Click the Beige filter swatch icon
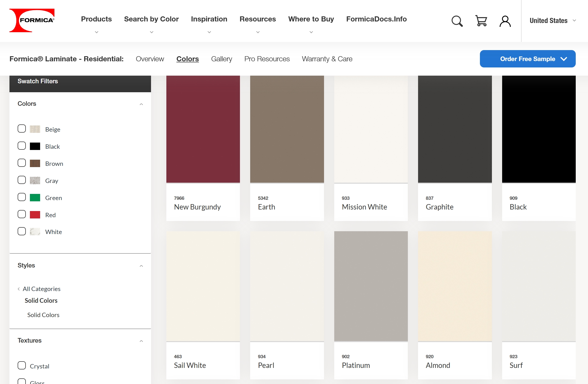The height and width of the screenshot is (384, 588). coord(35,129)
